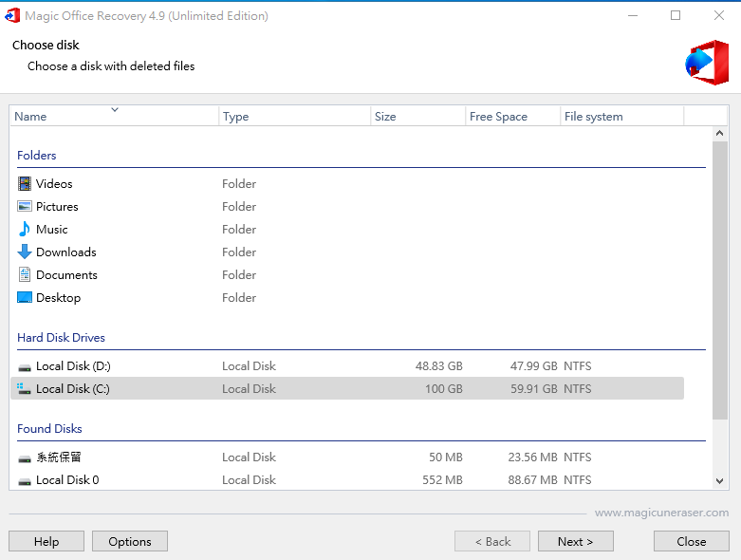Open the Options button
The height and width of the screenshot is (560, 741).
(130, 541)
